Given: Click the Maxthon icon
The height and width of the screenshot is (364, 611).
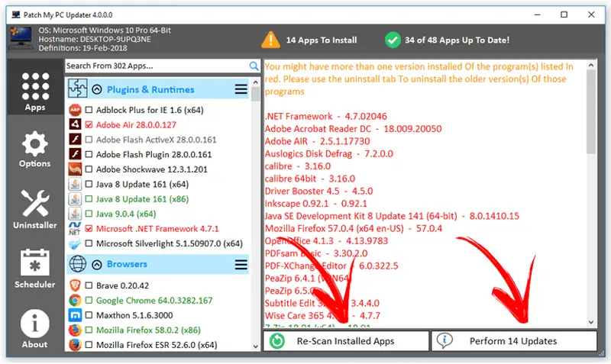Looking at the screenshot, I should click(75, 315).
